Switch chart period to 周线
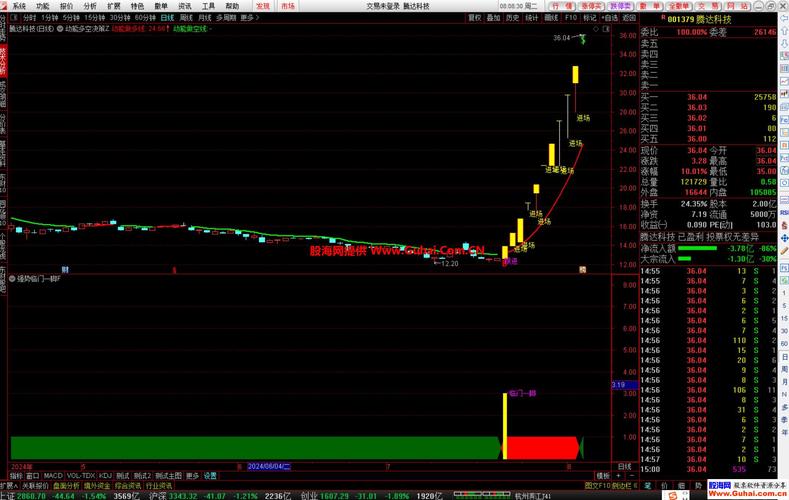 tap(186, 18)
